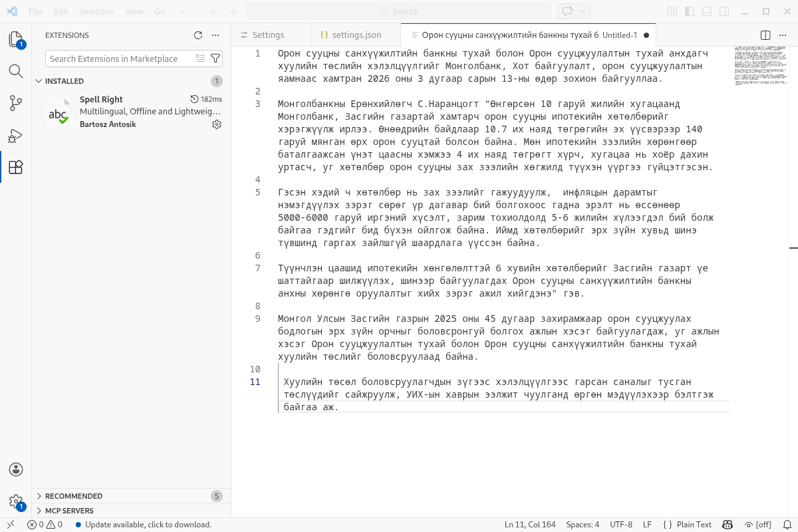
Task: Change Plain Text language mode
Action: coord(694,525)
